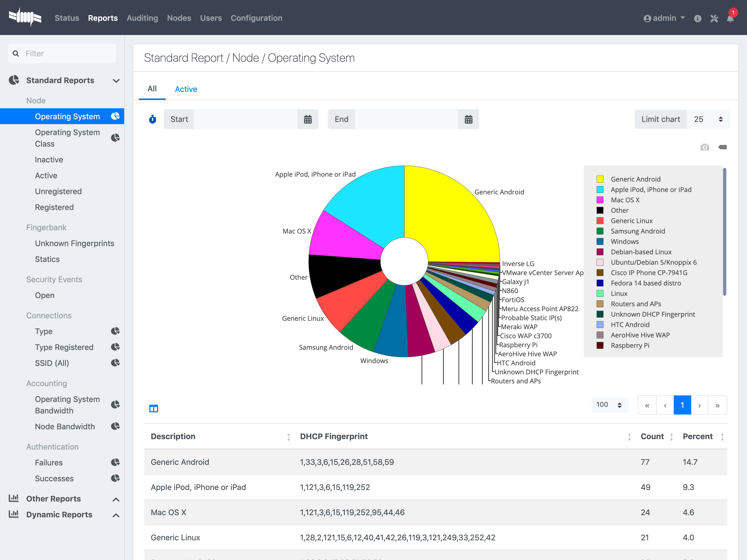Open Unknown Fingerprints report link
The width and height of the screenshot is (747, 560).
(74, 243)
